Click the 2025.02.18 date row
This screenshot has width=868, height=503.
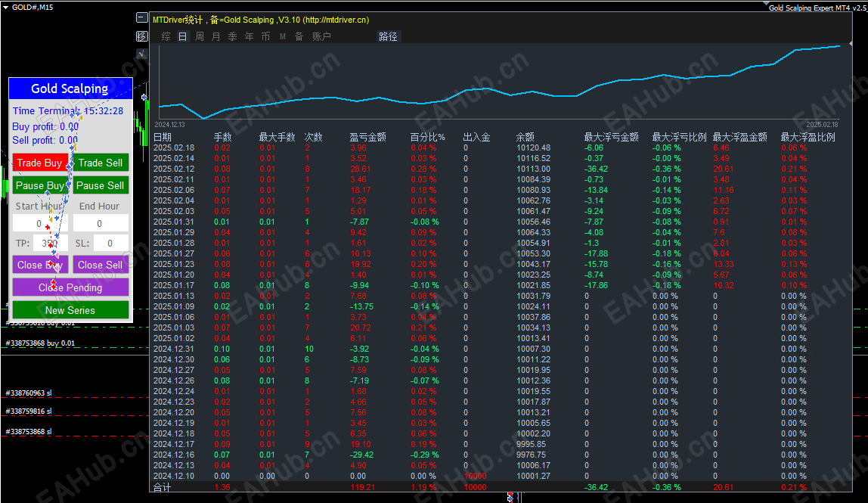(174, 148)
